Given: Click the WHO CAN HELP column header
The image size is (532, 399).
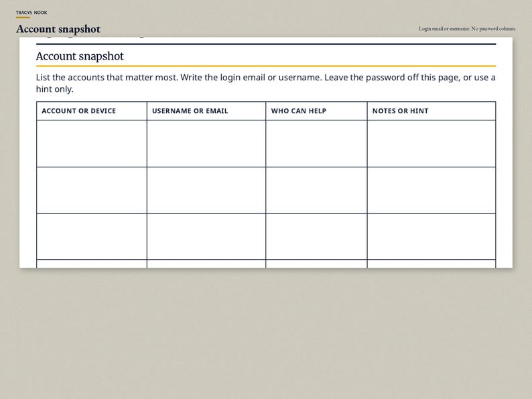Looking at the screenshot, I should pyautogui.click(x=316, y=111).
